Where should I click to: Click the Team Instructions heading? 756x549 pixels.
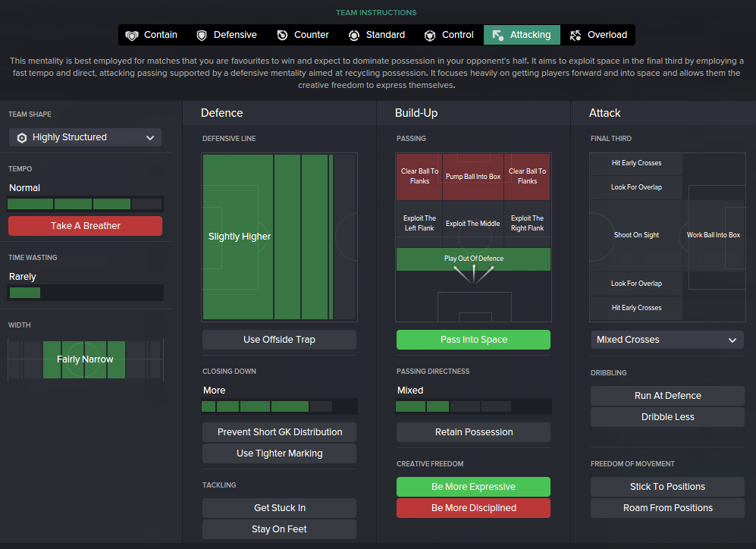pos(376,13)
